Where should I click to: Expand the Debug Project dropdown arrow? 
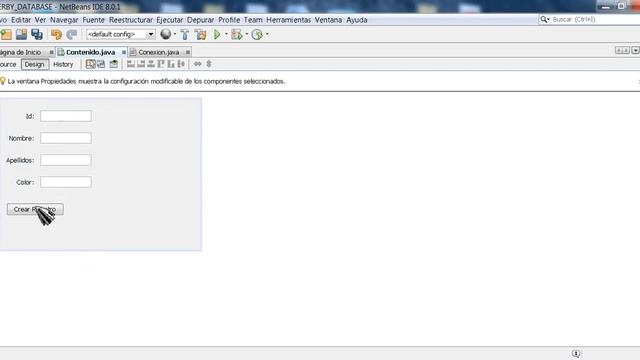tap(247, 34)
